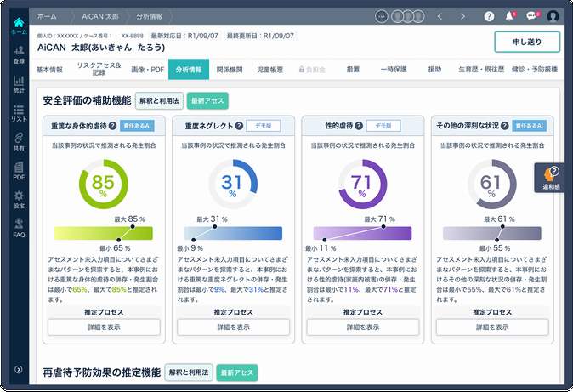Switch to the 措置 tab
The image size is (573, 392).
(353, 69)
